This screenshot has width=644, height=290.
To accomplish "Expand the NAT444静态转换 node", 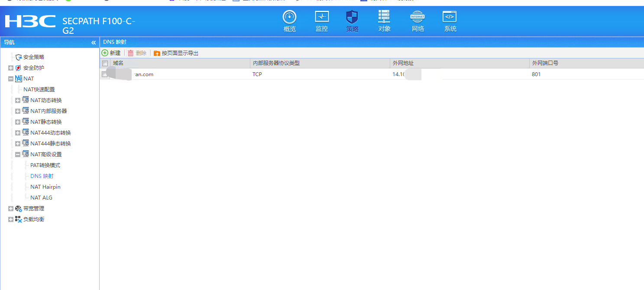I will pyautogui.click(x=18, y=144).
